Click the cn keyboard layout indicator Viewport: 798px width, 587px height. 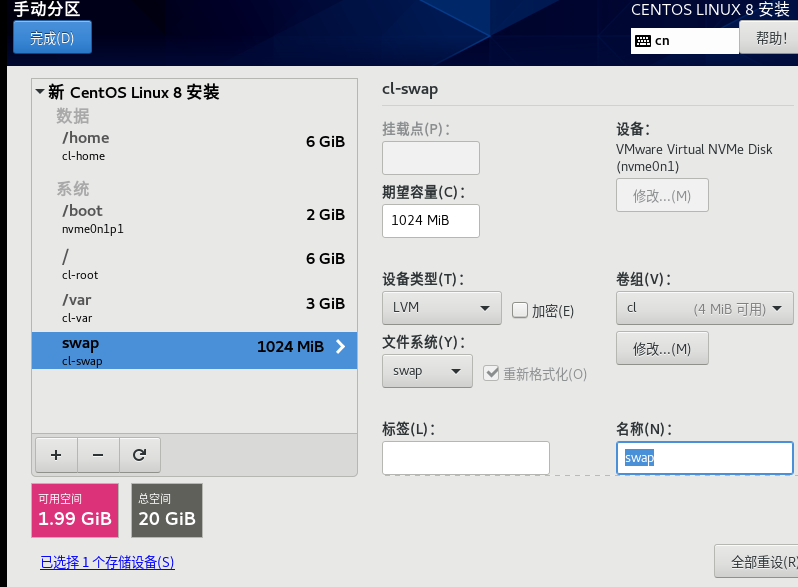point(685,41)
